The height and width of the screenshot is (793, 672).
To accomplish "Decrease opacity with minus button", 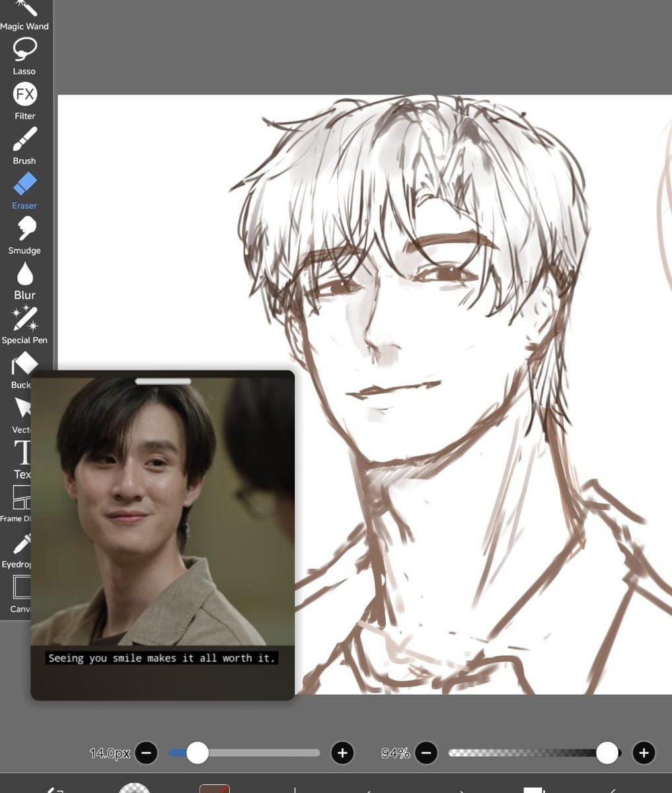I will (x=426, y=753).
